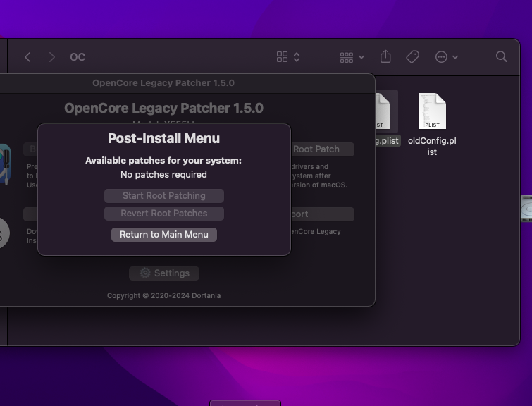Click the OC folder title in Finder

tap(78, 57)
